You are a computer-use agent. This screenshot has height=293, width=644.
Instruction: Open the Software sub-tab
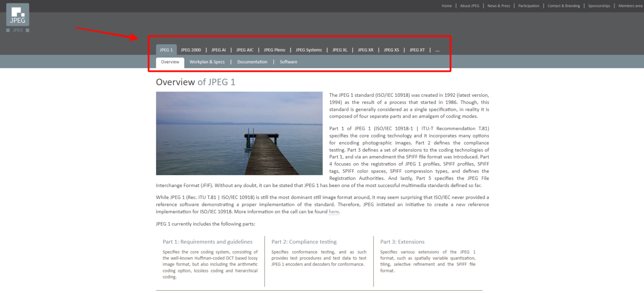[289, 62]
